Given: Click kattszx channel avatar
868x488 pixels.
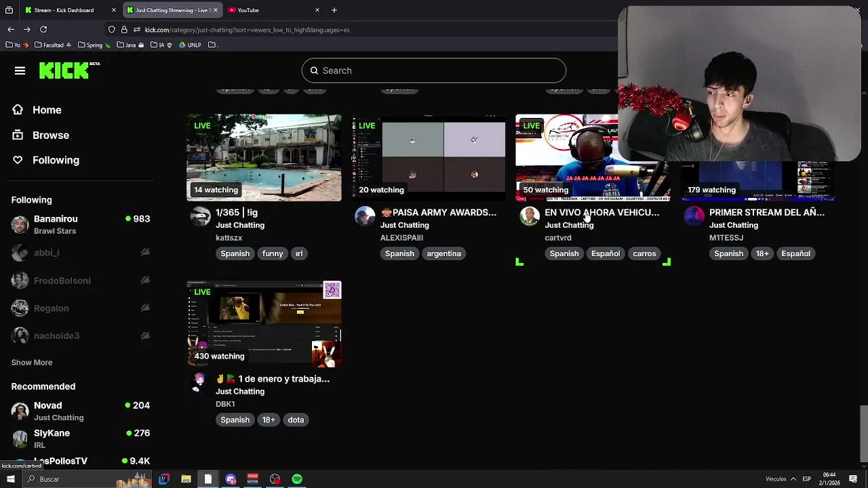Looking at the screenshot, I should point(199,216).
